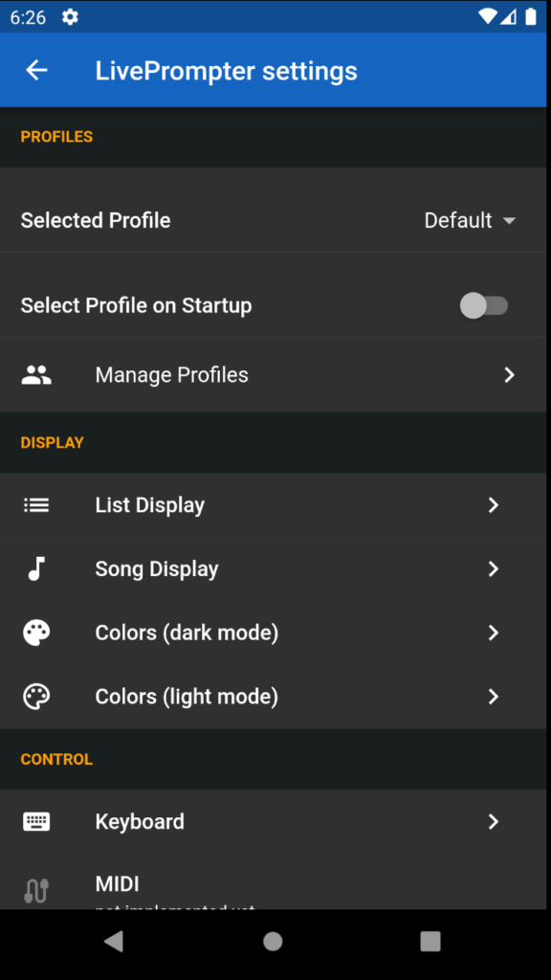Click the Manage Profiles people icon
Image resolution: width=551 pixels, height=980 pixels.
36,375
